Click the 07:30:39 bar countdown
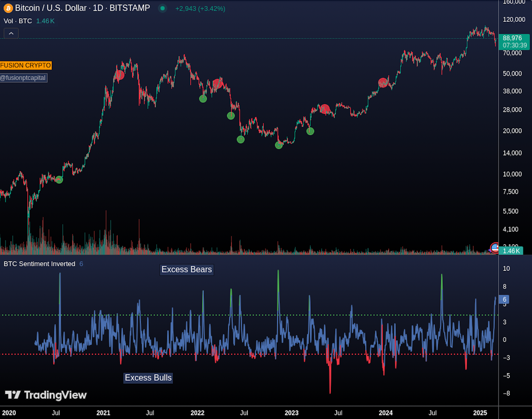The image size is (532, 419). pos(515,45)
